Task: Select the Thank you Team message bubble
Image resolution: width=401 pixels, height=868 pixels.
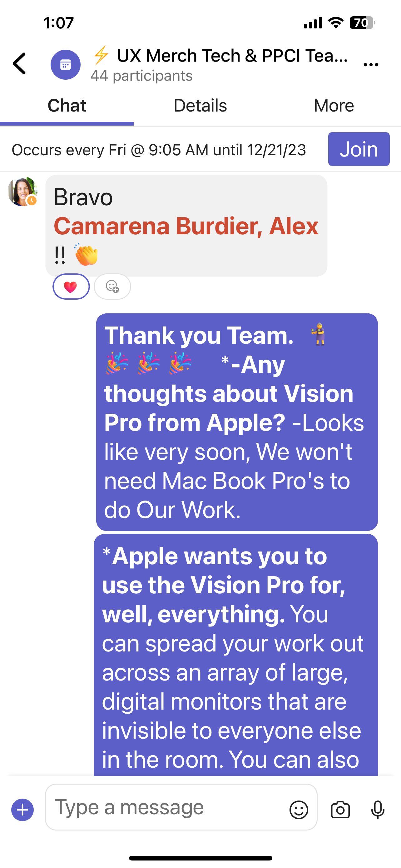Action: pyautogui.click(x=237, y=422)
